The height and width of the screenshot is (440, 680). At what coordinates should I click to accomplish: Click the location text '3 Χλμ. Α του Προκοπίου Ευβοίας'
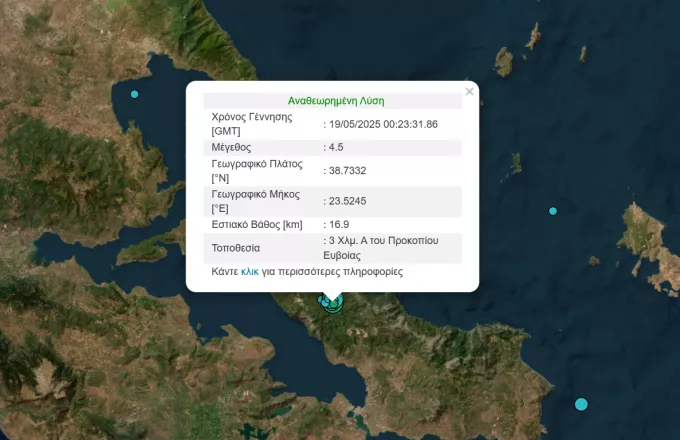pos(381,248)
